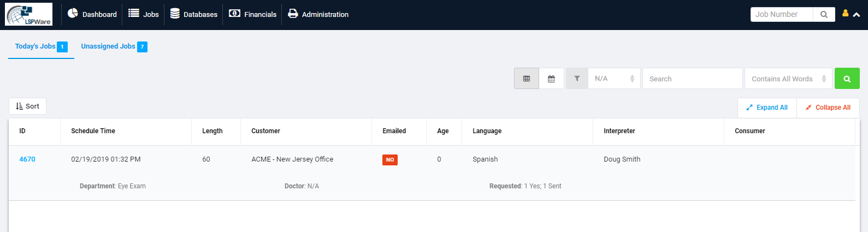Click the LSPWare logo
The image size is (868, 232).
point(29,14)
